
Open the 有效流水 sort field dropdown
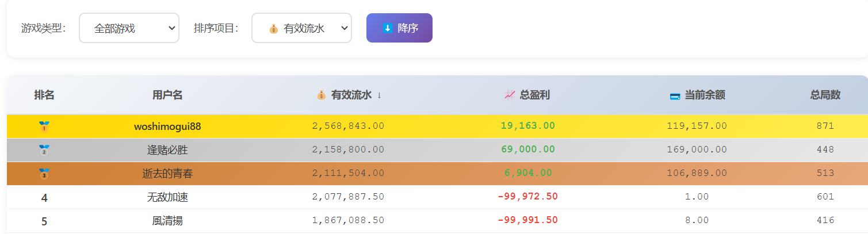click(301, 28)
